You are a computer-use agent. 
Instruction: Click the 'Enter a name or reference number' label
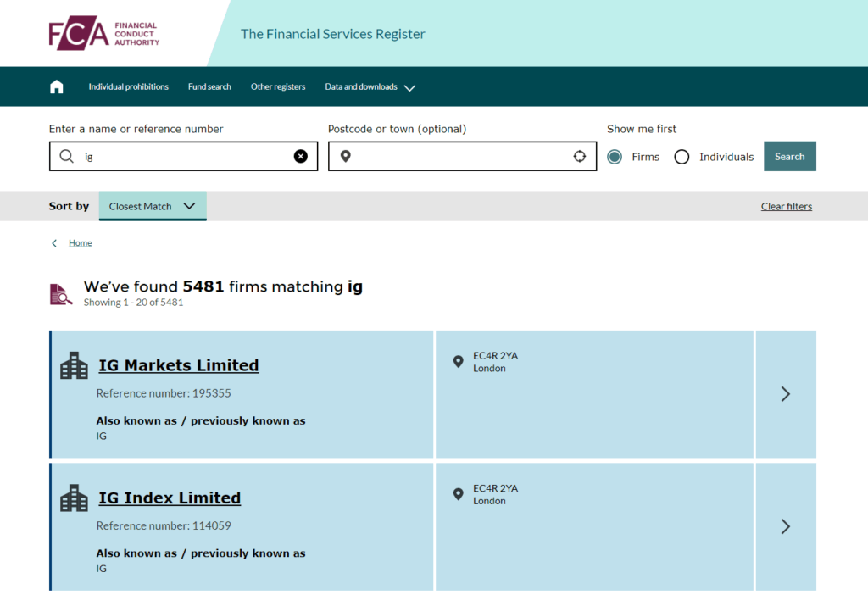tap(136, 129)
